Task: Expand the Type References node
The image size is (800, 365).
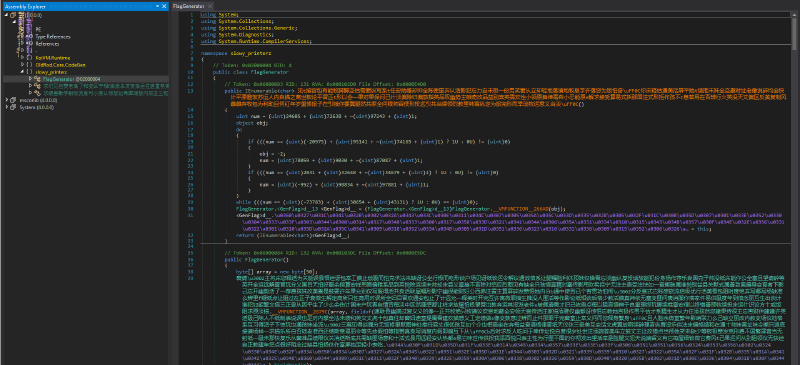Action: [22, 37]
